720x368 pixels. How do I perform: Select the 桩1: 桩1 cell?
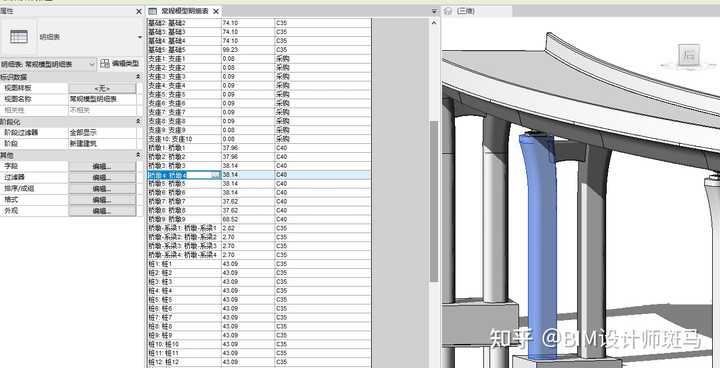(185, 264)
